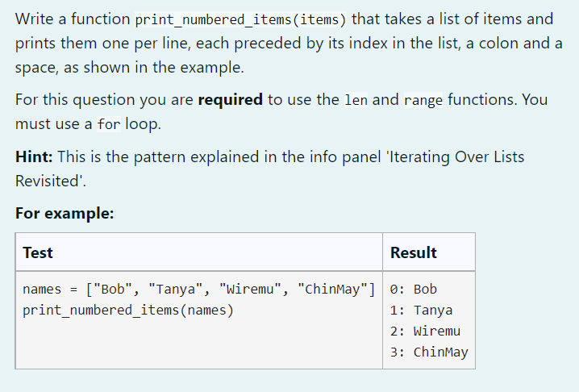Click the print_numbered_items(items) code text
This screenshot has width=579, height=392.
pyautogui.click(x=241, y=19)
